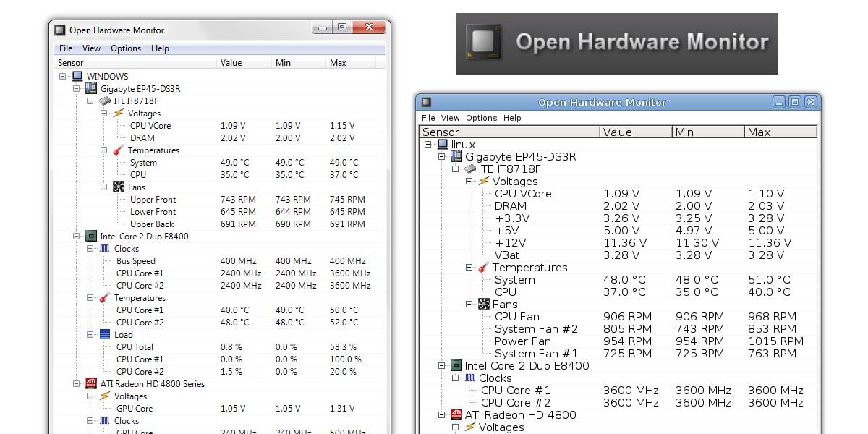This screenshot has height=434, width=868.
Task: Select CPU Fan row in linux window
Action: (618, 317)
